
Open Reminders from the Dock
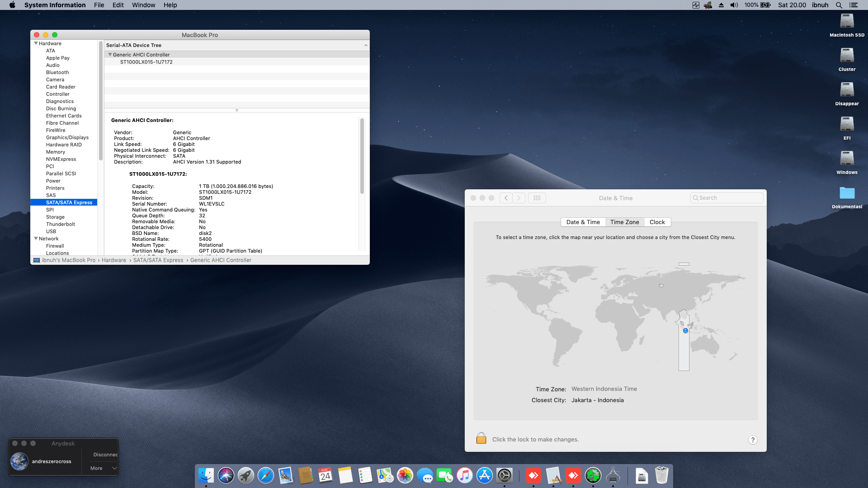365,475
